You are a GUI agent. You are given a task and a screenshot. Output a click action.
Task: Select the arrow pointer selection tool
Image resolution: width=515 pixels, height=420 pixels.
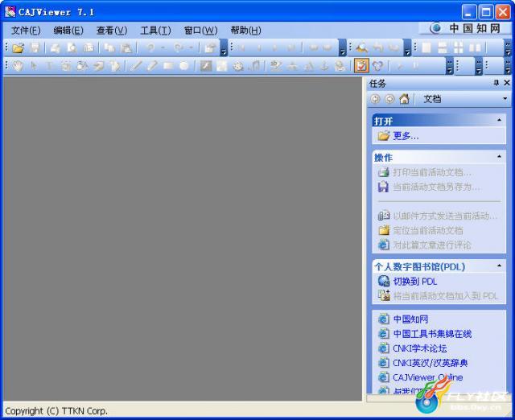coord(34,66)
